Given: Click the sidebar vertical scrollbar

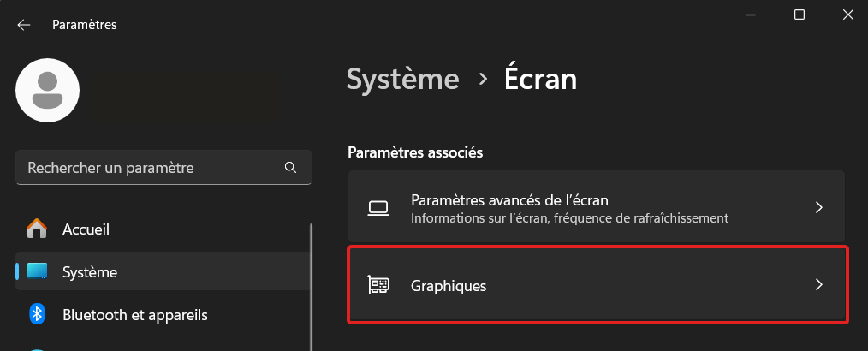Looking at the screenshot, I should (311, 287).
